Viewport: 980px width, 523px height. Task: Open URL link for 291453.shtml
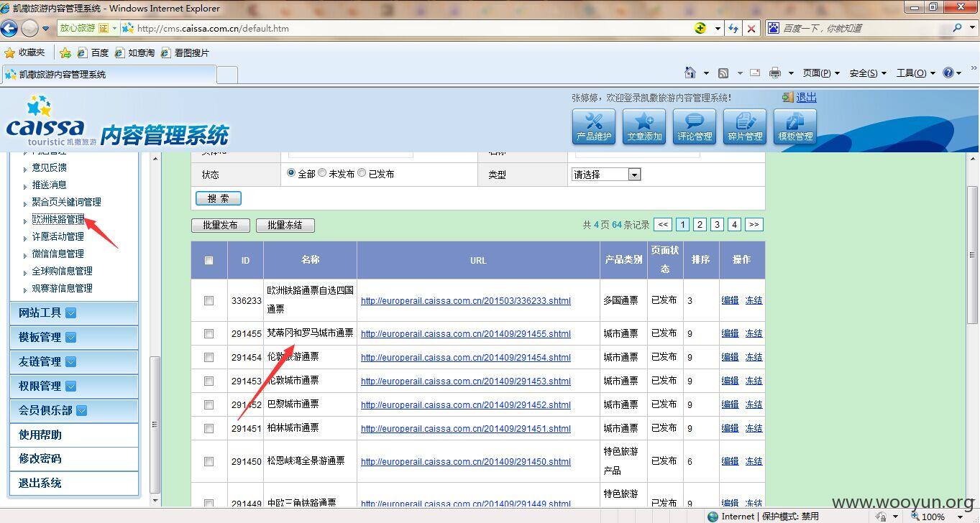[466, 381]
